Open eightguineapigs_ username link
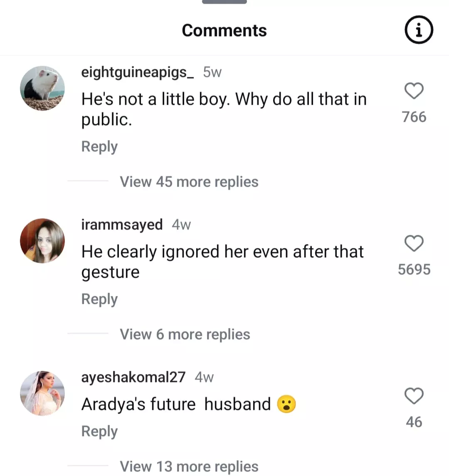 pyautogui.click(x=137, y=72)
